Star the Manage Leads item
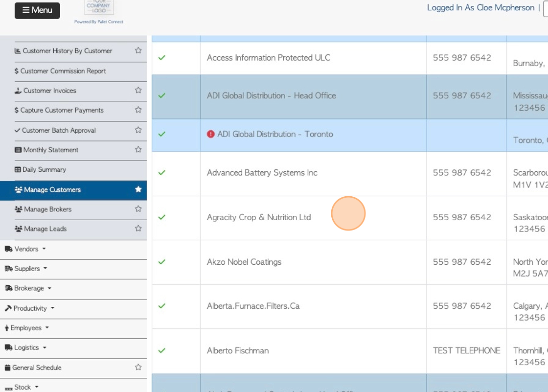Image resolution: width=548 pixels, height=392 pixels. [x=138, y=229]
